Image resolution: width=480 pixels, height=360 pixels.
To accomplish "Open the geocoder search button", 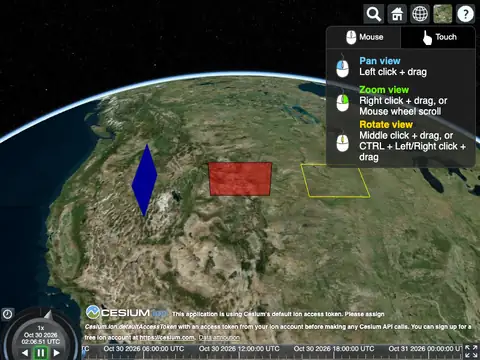I will 374,14.
